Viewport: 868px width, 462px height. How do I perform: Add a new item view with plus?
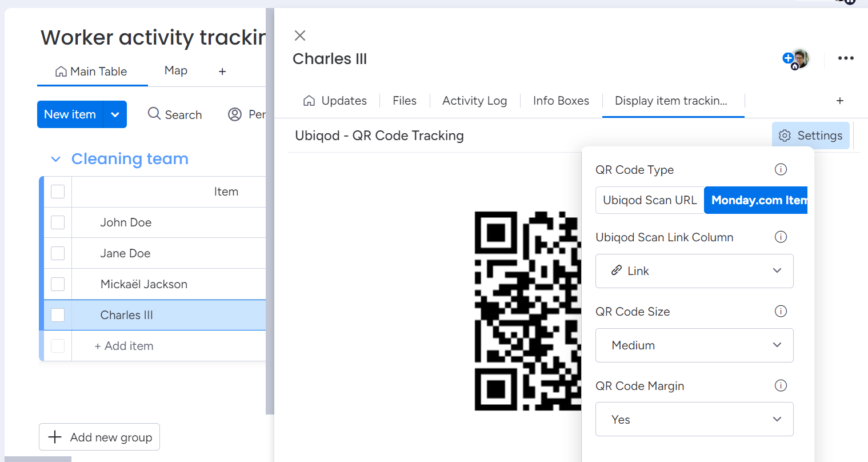(x=840, y=101)
